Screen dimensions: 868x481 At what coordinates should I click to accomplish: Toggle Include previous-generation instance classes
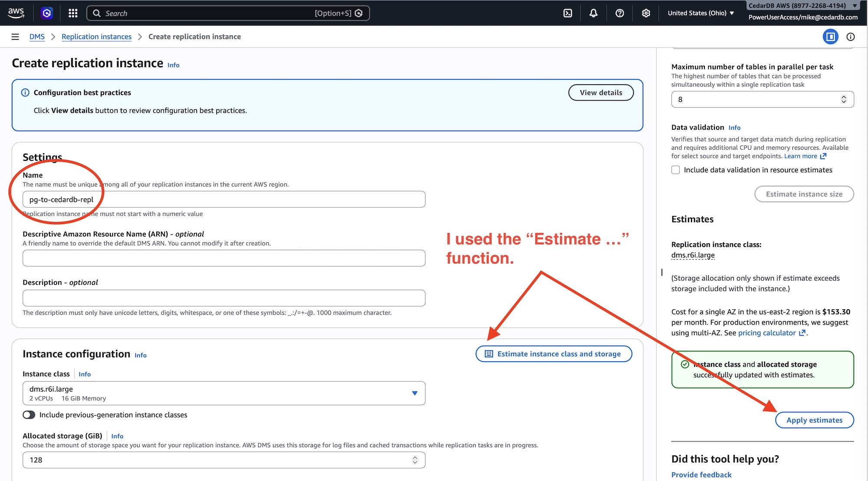pos(29,415)
